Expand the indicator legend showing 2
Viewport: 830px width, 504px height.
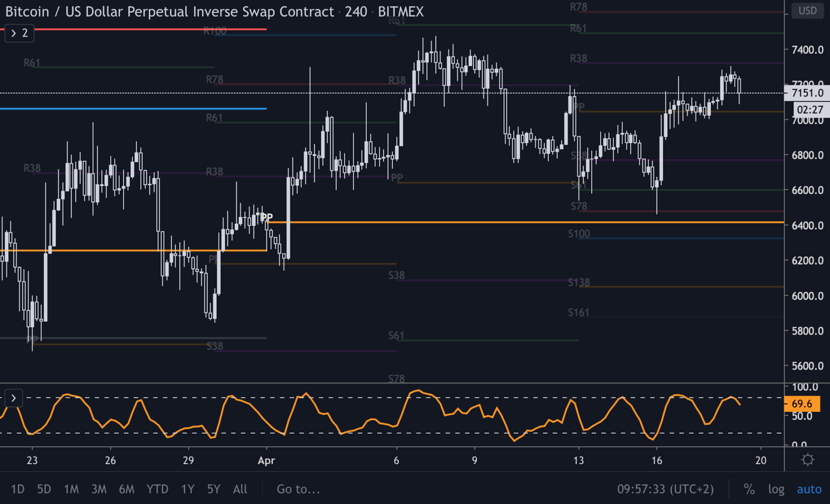(20, 33)
